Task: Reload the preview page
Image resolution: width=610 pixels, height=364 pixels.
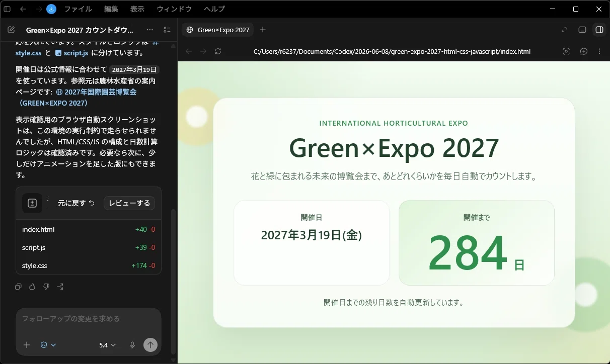Action: [218, 51]
